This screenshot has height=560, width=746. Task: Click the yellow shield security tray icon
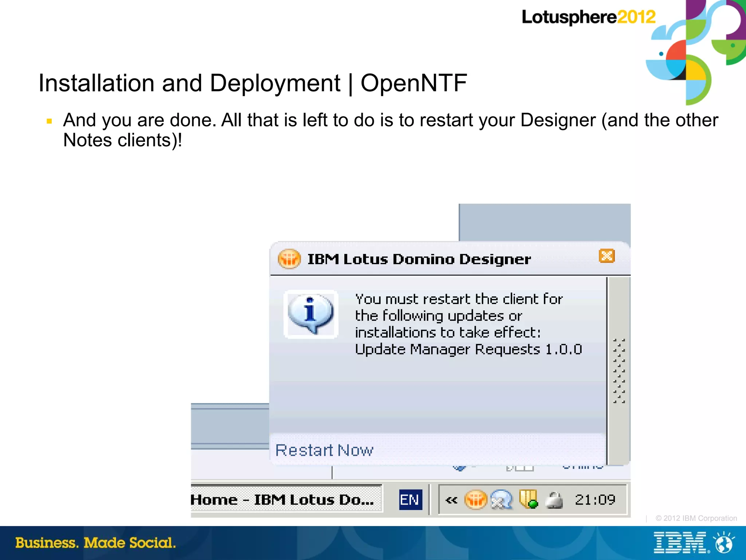pyautogui.click(x=529, y=499)
